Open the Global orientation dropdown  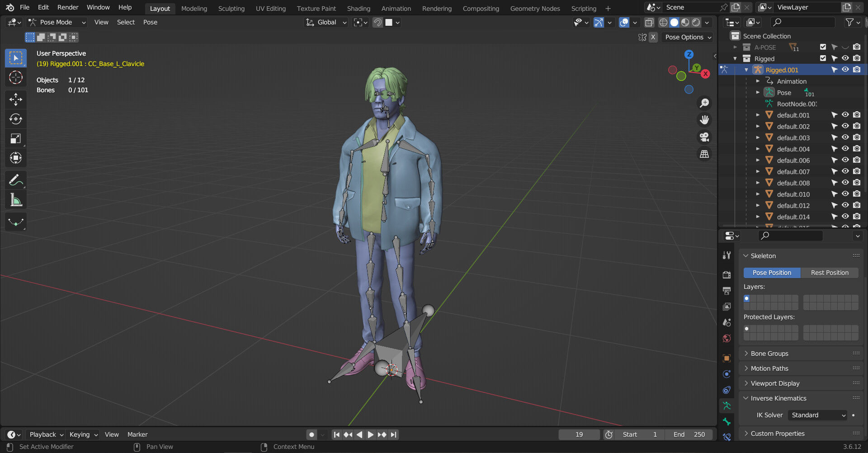coord(326,22)
